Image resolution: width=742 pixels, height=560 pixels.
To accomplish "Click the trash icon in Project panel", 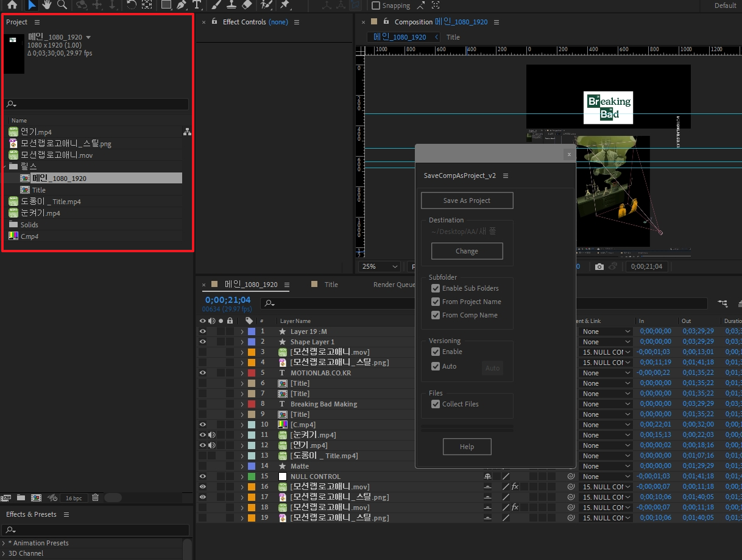I will (95, 498).
